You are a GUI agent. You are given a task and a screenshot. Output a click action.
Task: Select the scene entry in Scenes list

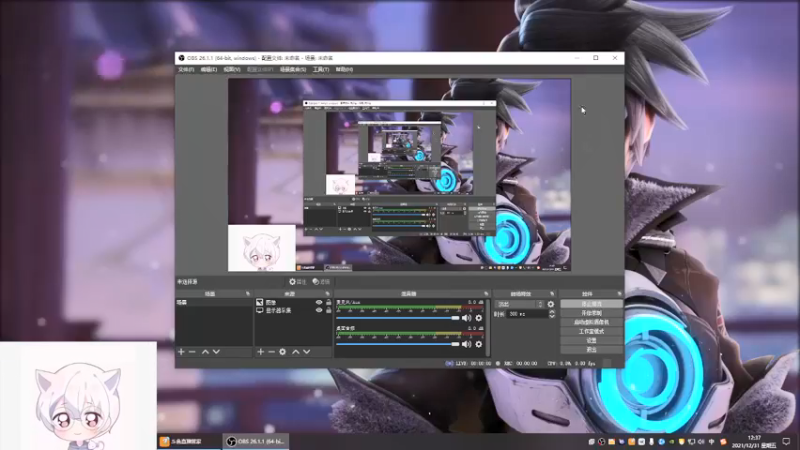coord(214,303)
